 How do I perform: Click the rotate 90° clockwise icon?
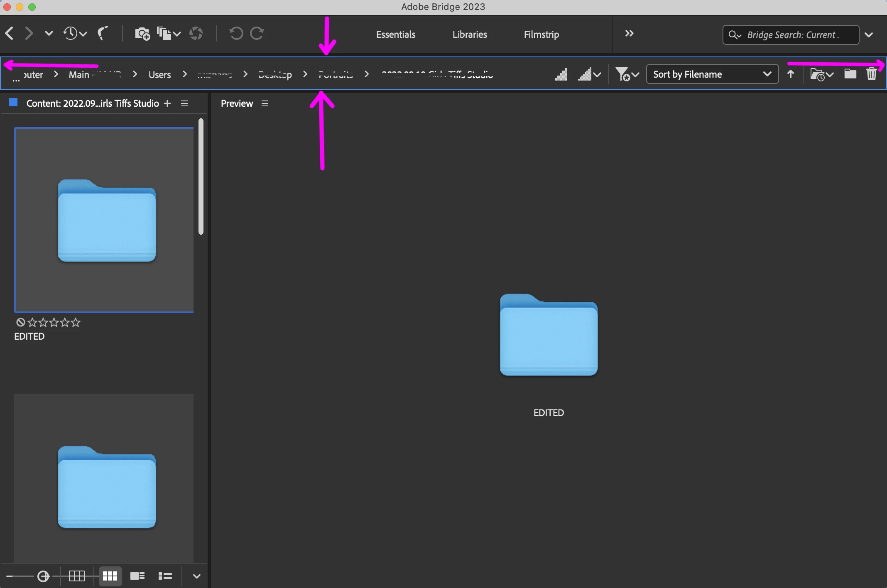click(x=257, y=33)
